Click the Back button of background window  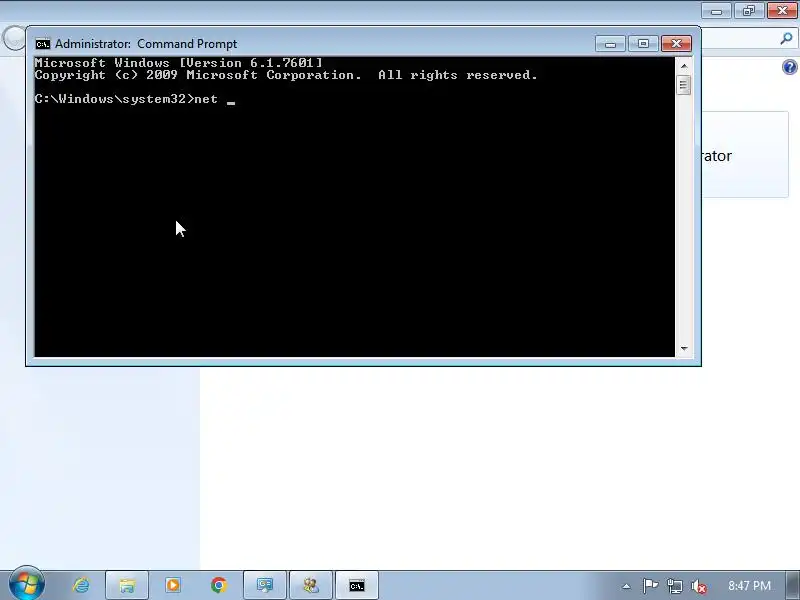coord(13,38)
